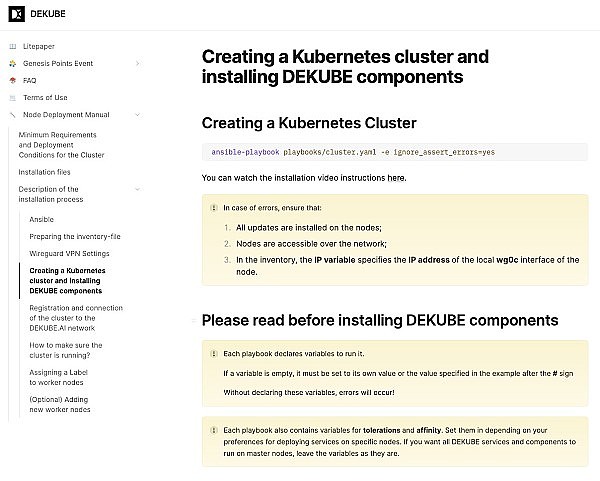This screenshot has height=481, width=600.
Task: Go to Wireguard VPN Settings page
Action: point(69,253)
